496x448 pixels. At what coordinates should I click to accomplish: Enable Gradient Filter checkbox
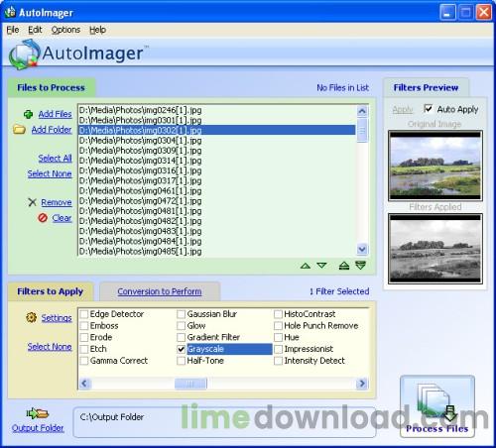[x=182, y=337]
